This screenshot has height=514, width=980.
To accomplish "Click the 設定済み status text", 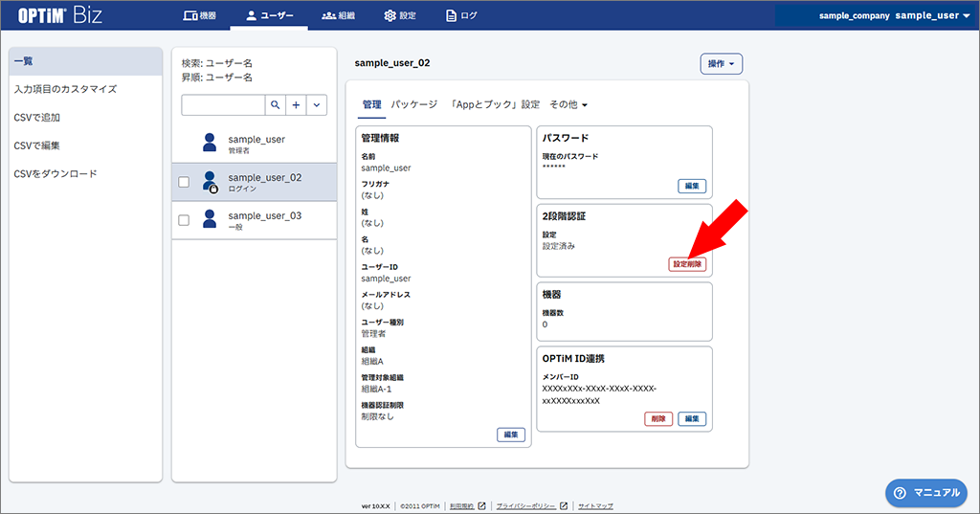I will tap(559, 246).
